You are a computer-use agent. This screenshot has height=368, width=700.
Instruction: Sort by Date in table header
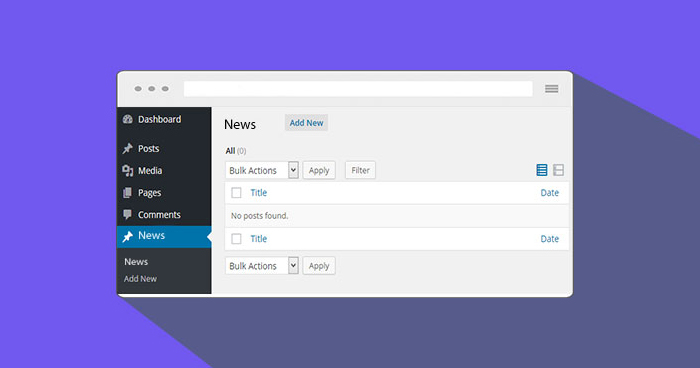click(x=550, y=192)
